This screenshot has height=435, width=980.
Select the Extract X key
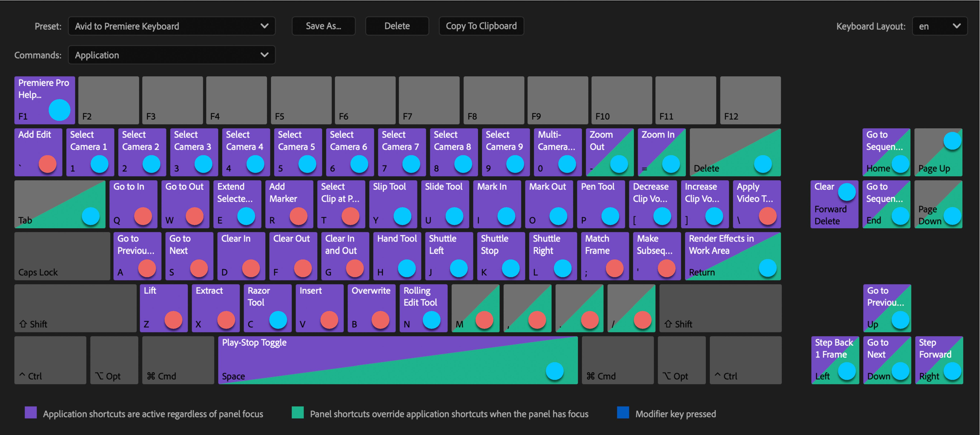tap(216, 308)
